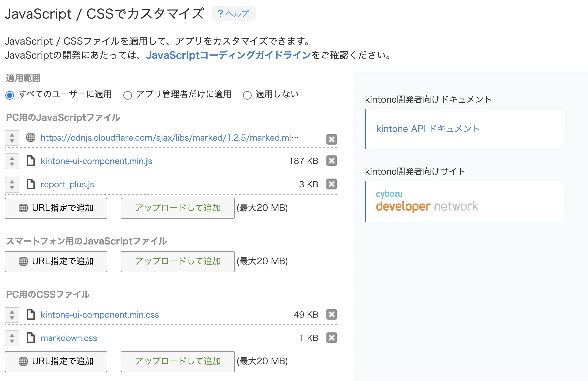
Task: Click URL指定で追加 under smartphone JavaScript files
Action: (56, 262)
